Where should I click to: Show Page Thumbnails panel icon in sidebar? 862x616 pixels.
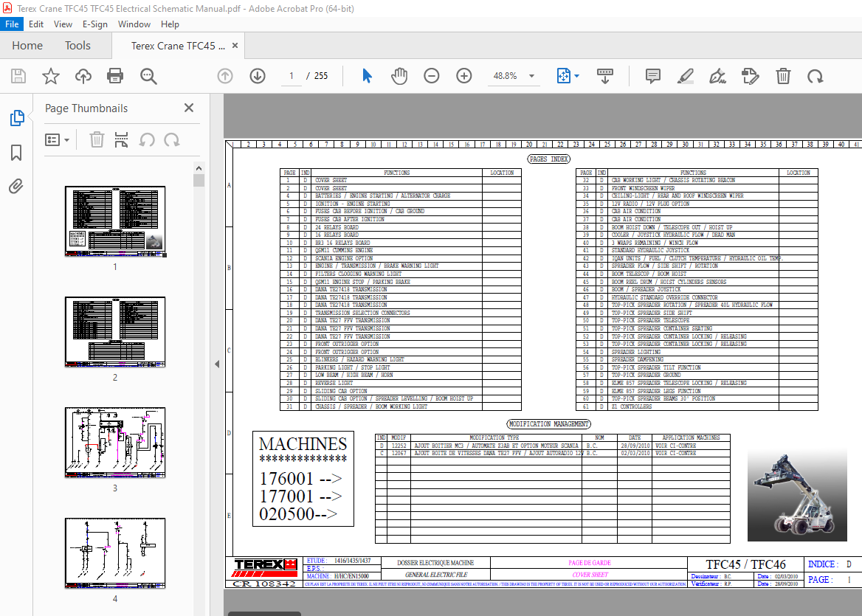[x=16, y=117]
